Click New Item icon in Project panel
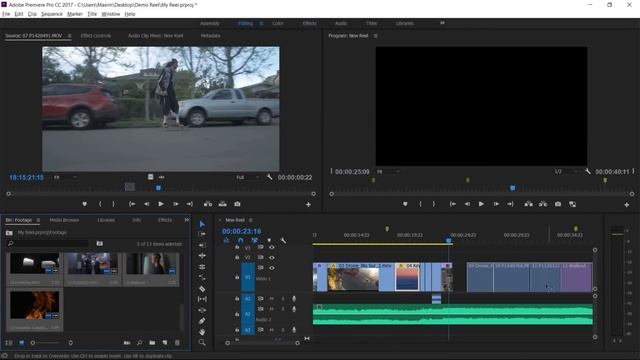The height and width of the screenshot is (360, 640). 165,343
